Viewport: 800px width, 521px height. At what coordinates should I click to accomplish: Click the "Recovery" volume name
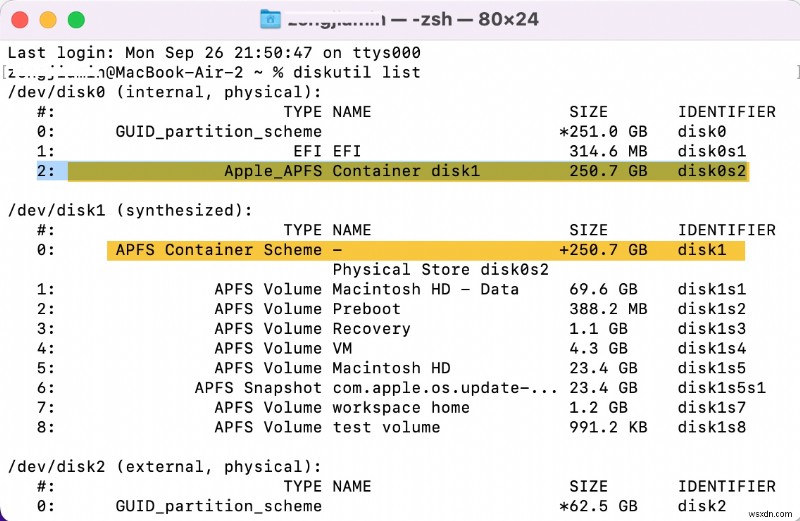[371, 328]
